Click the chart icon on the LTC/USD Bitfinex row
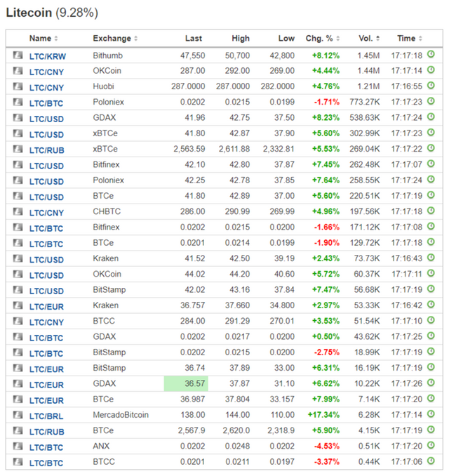The height and width of the screenshot is (476, 449). 18,165
